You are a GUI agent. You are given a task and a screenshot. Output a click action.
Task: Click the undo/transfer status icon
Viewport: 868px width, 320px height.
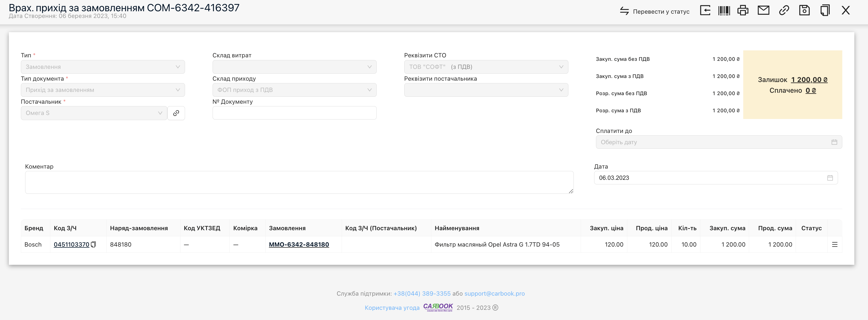[x=624, y=10]
